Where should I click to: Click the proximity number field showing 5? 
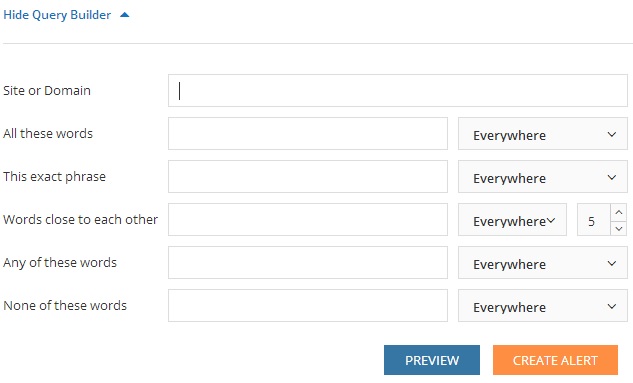click(x=594, y=220)
